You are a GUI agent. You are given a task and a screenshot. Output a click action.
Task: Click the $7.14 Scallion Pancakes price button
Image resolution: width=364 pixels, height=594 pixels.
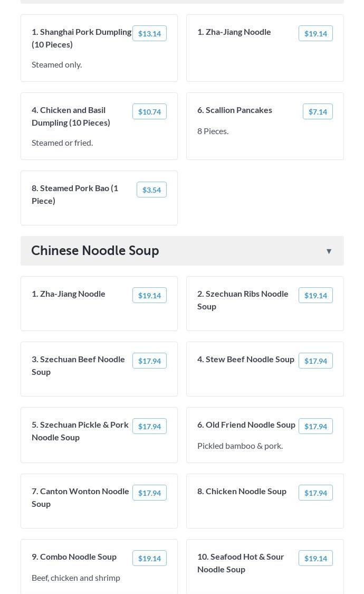pos(318,111)
